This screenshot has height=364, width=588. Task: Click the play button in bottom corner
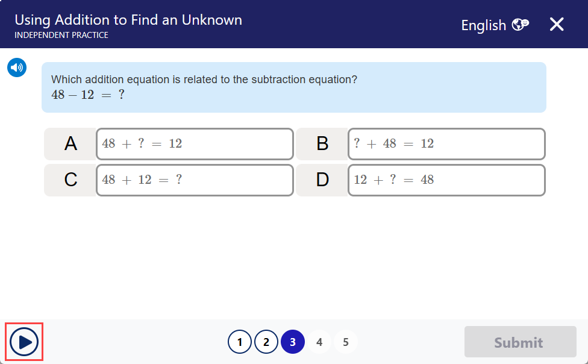(x=24, y=342)
